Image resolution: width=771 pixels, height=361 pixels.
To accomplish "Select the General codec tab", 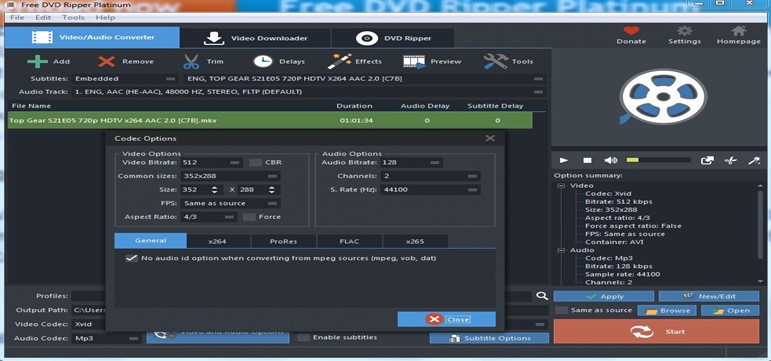I will (150, 241).
